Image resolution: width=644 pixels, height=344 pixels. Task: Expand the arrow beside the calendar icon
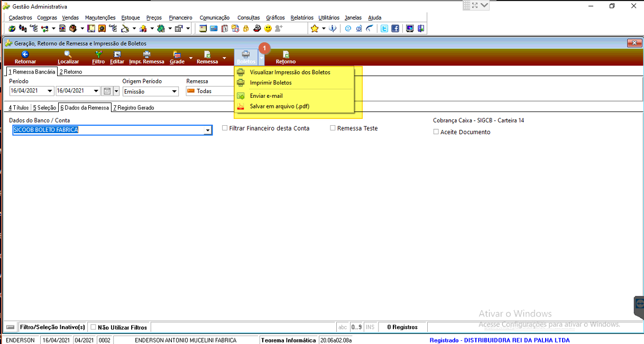[x=116, y=91]
